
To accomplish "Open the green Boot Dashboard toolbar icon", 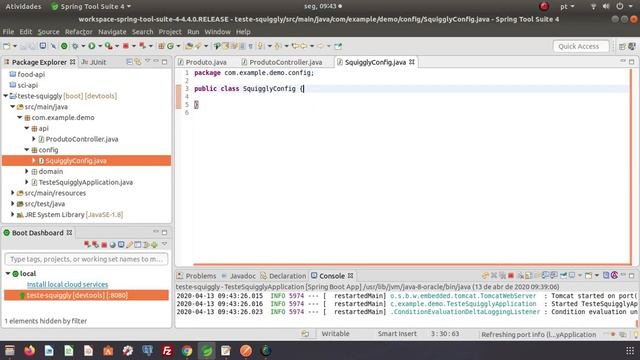I will click(x=64, y=46).
